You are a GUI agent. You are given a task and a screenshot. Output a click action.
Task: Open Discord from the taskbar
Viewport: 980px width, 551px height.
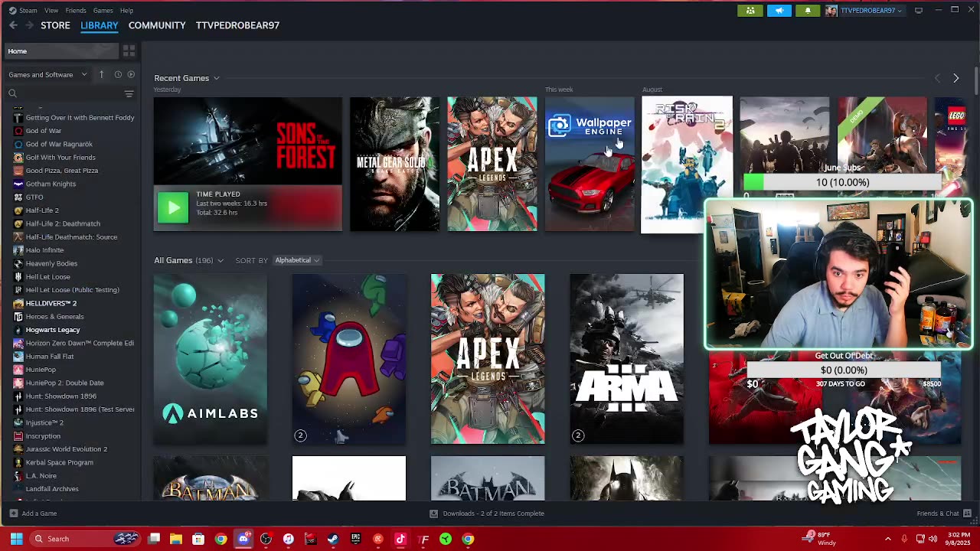pos(243,540)
